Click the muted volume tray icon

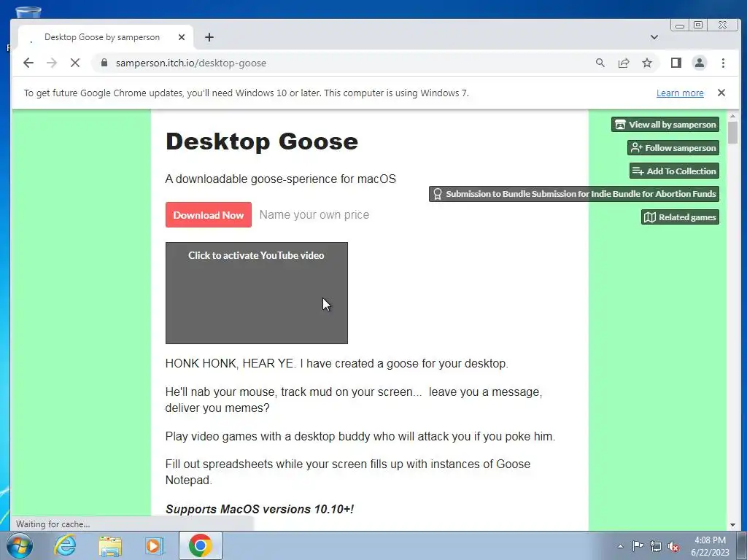(673, 546)
